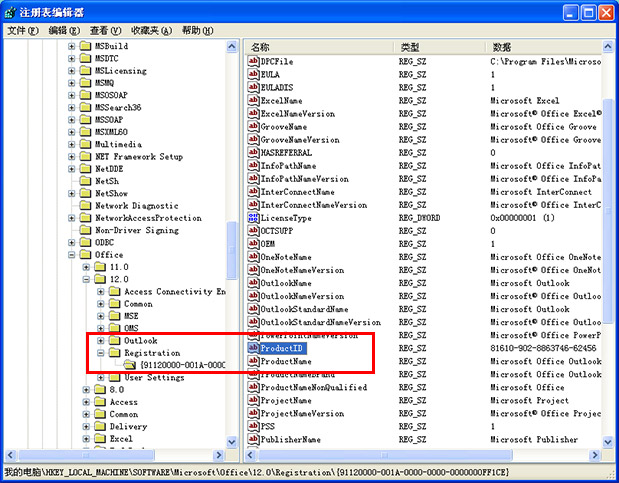Click the Excel folder icon in tree

(100, 438)
